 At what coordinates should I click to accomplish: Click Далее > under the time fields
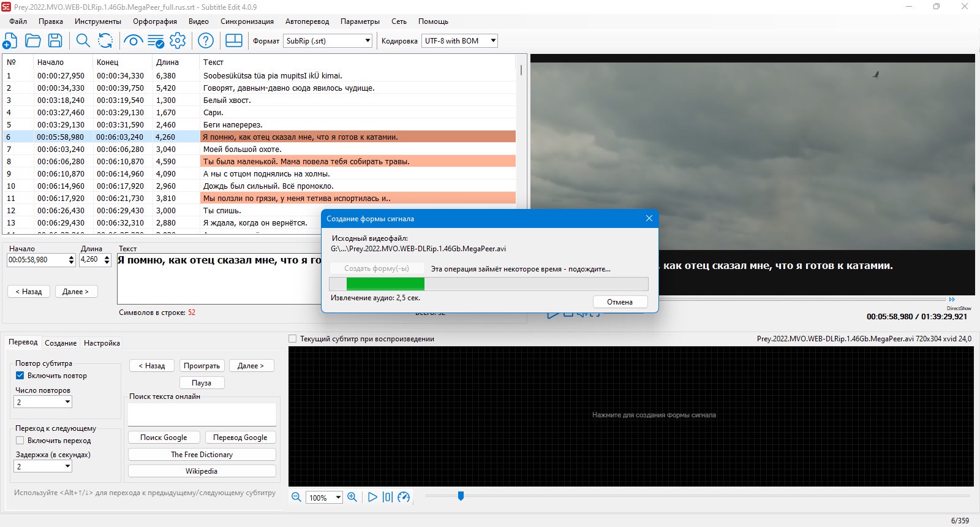point(76,292)
